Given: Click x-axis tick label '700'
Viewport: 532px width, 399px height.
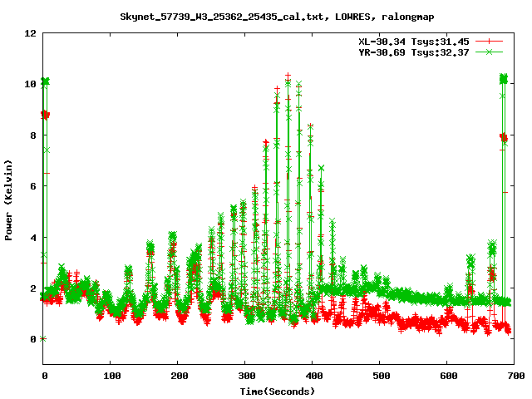Looking at the screenshot, I should [x=516, y=376].
